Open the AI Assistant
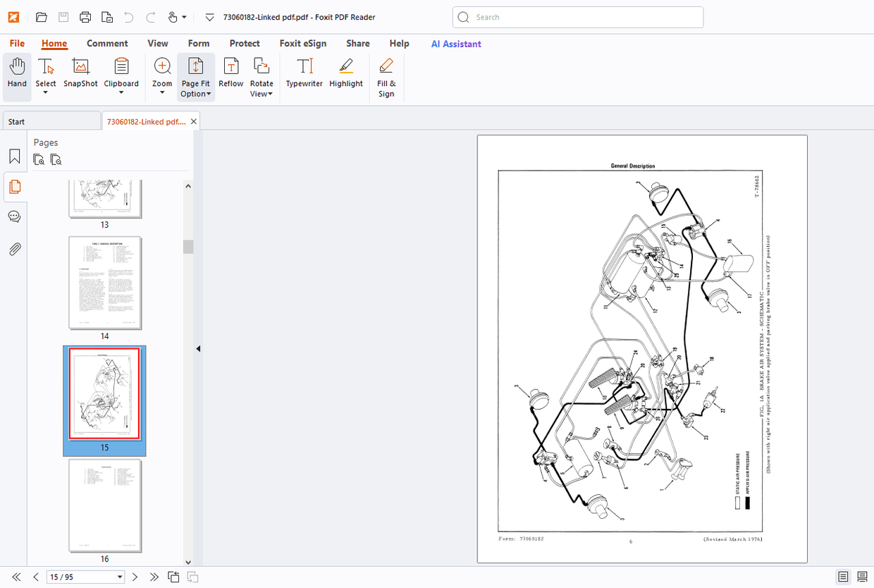 click(456, 44)
